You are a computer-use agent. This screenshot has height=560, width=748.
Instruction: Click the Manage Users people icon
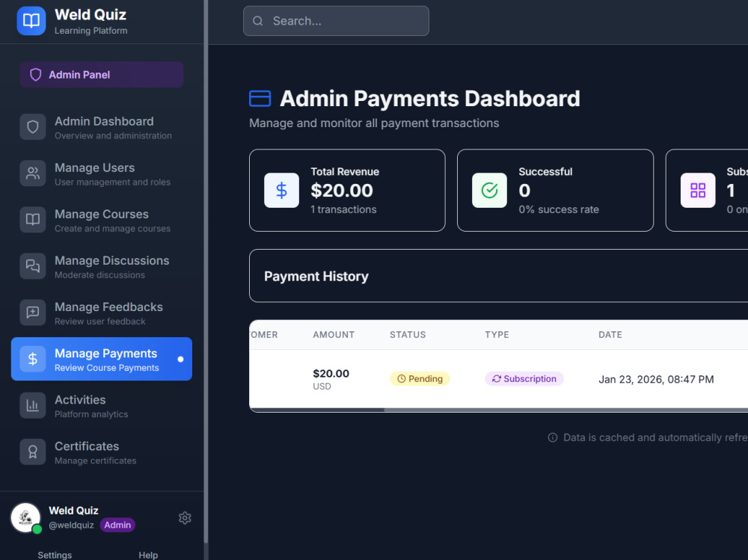pyautogui.click(x=32, y=173)
